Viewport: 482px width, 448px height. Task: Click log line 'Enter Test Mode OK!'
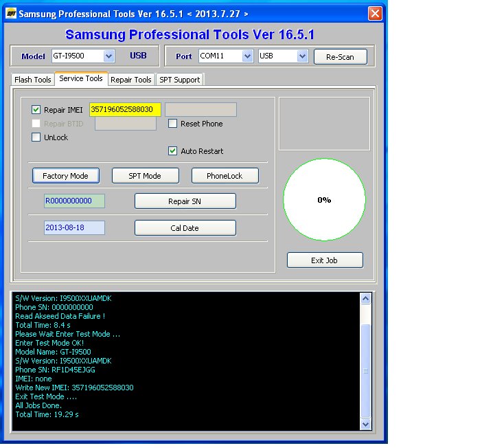[49, 343]
